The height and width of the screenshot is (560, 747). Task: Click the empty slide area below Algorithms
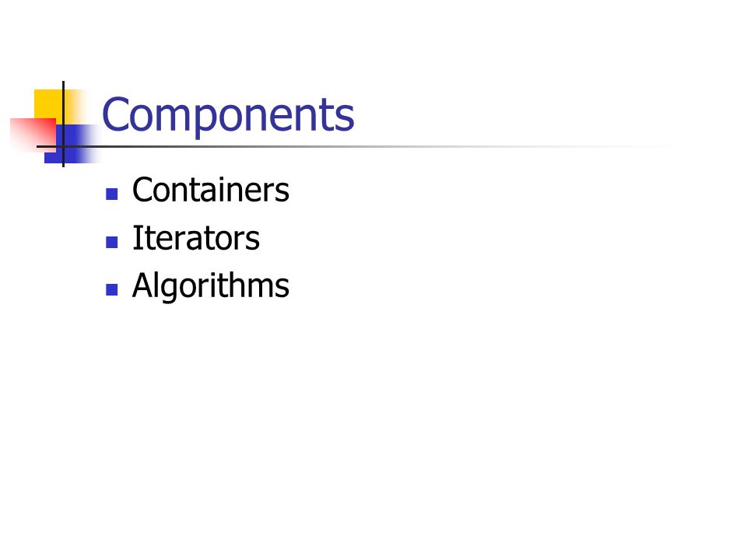pyautogui.click(x=373, y=429)
